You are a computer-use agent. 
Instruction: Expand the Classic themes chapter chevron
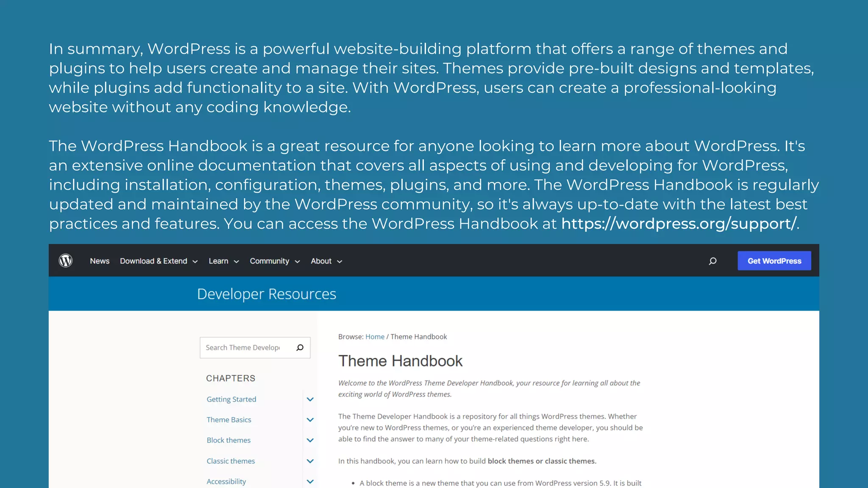310,461
